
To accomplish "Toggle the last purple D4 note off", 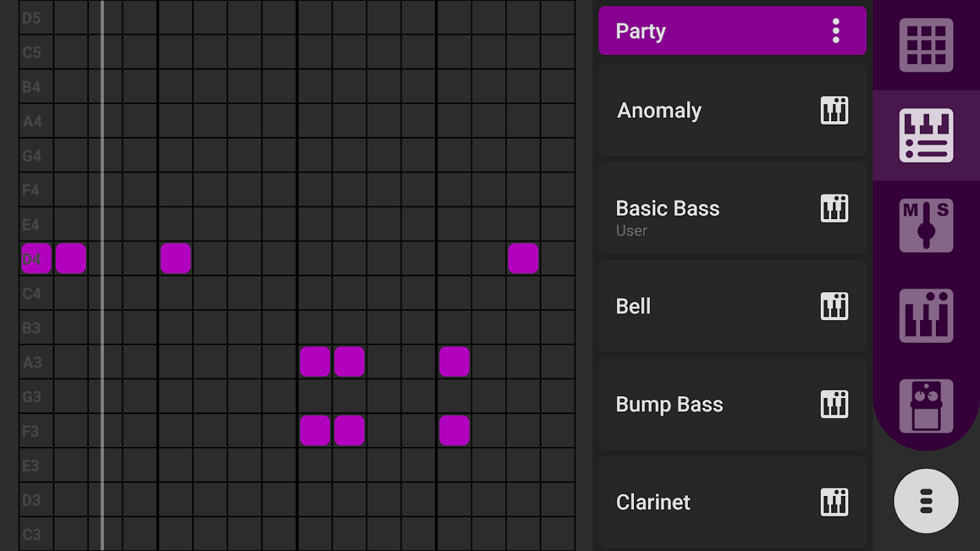I will [523, 258].
